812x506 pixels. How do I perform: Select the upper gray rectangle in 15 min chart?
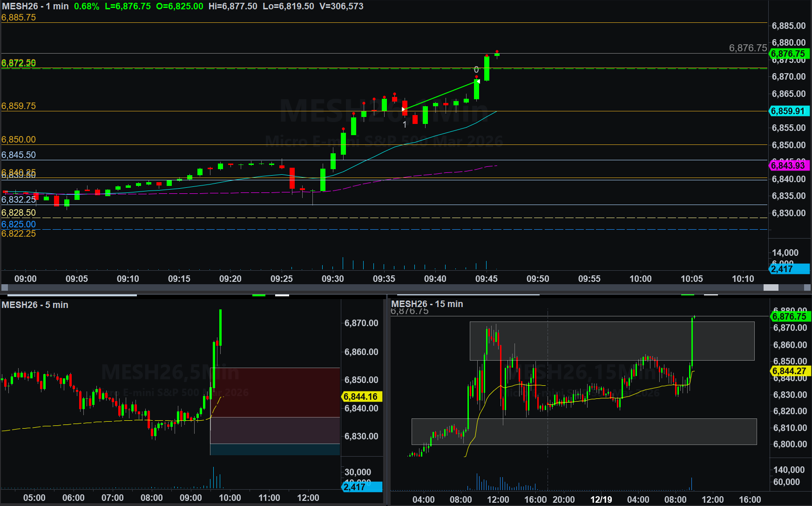coord(612,341)
